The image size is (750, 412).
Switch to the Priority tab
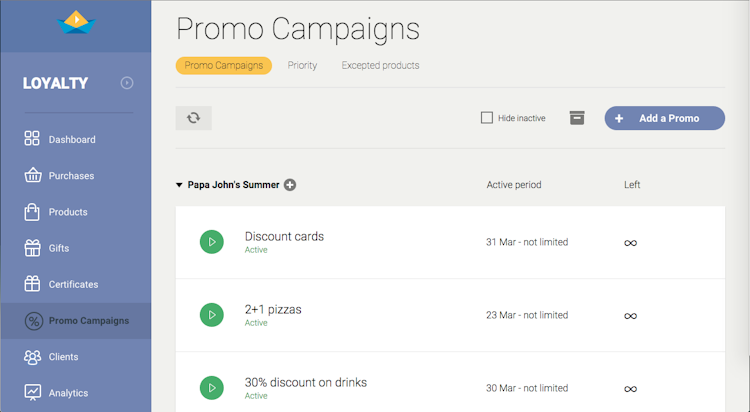[302, 66]
